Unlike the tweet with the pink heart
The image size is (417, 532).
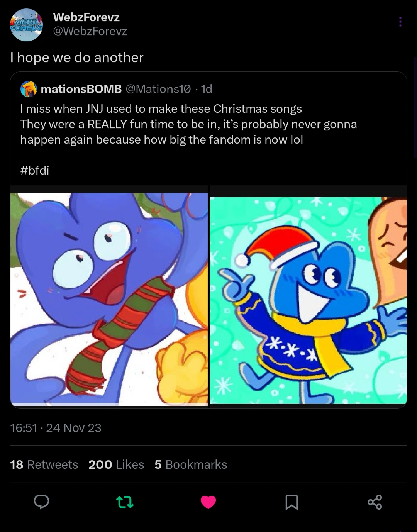coord(208,502)
